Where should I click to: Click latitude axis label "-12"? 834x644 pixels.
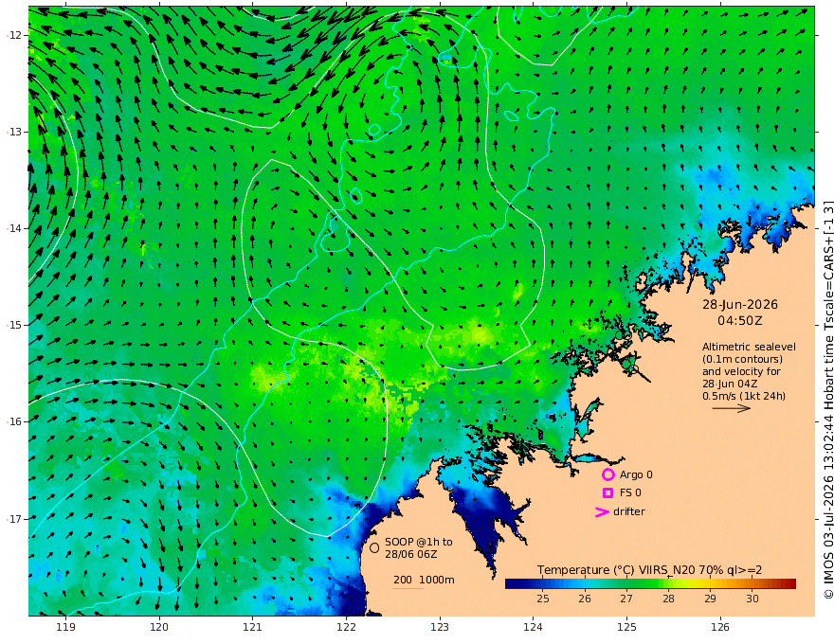click(14, 35)
